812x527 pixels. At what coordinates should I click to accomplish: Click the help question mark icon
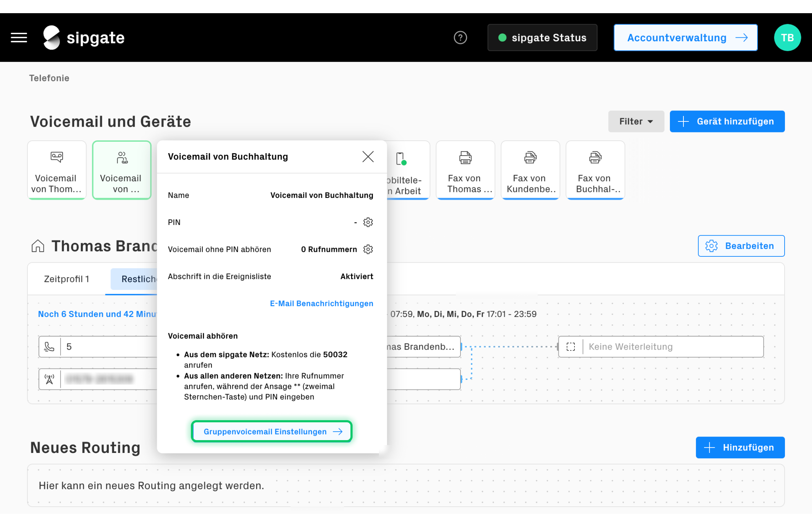click(460, 37)
